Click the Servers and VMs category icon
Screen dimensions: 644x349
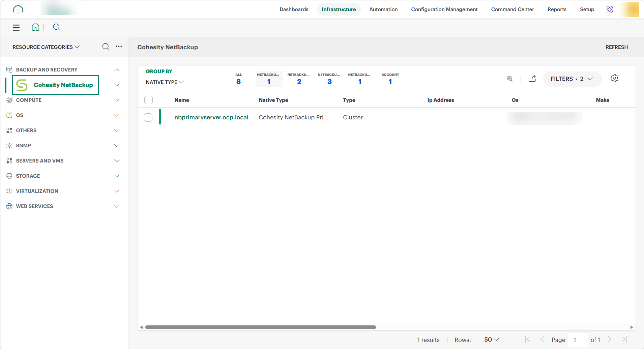(9, 161)
